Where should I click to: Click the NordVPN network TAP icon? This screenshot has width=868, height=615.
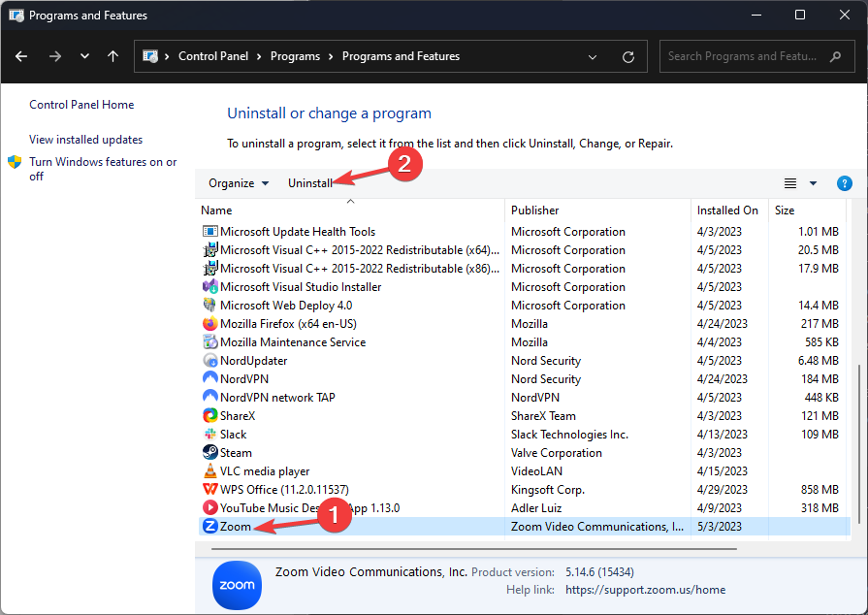(x=209, y=397)
